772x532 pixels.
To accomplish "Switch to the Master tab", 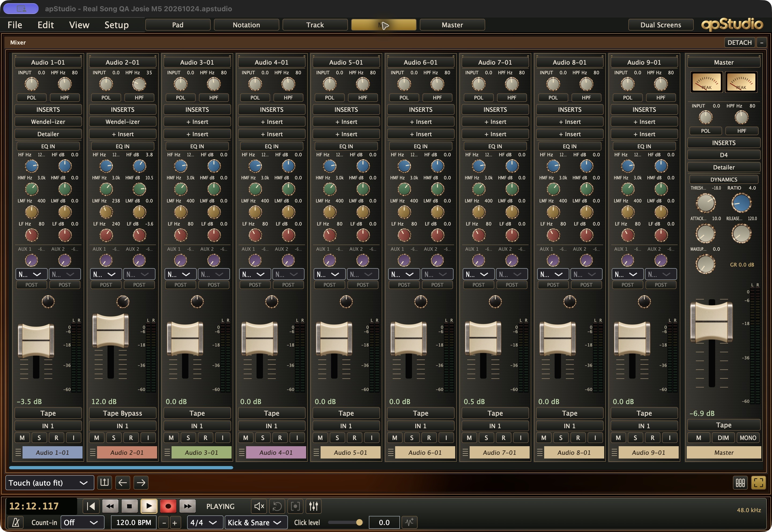I will click(x=452, y=25).
